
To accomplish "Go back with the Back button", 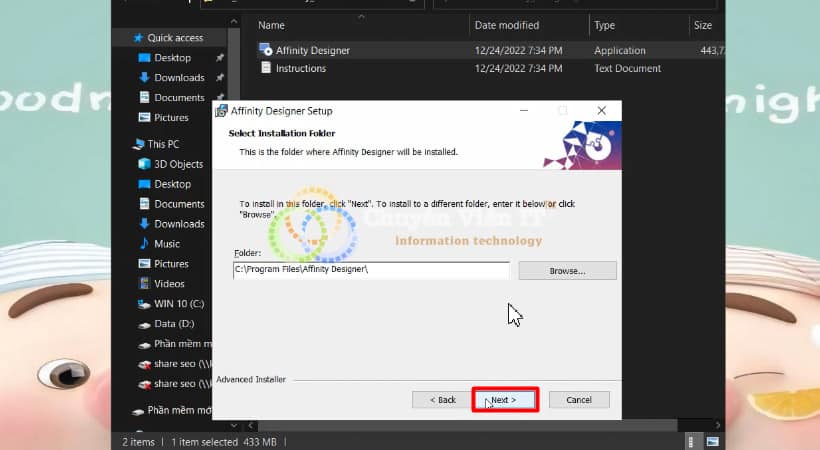I will 442,400.
